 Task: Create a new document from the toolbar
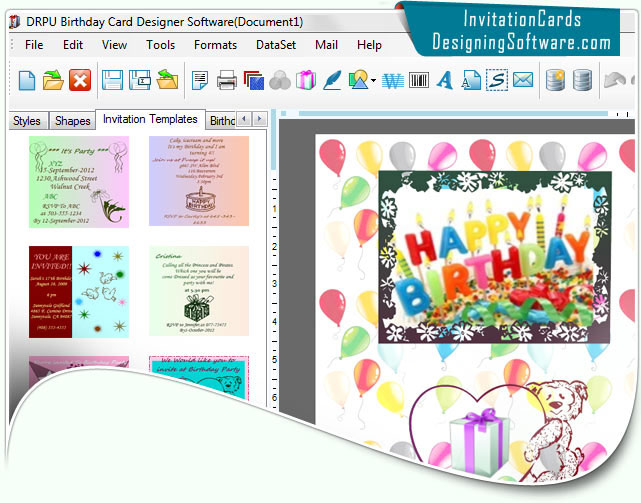(27, 81)
